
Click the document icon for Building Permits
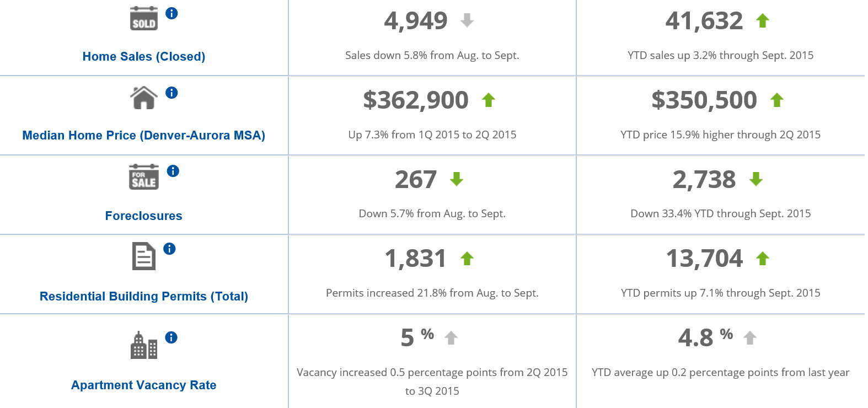coord(144,256)
